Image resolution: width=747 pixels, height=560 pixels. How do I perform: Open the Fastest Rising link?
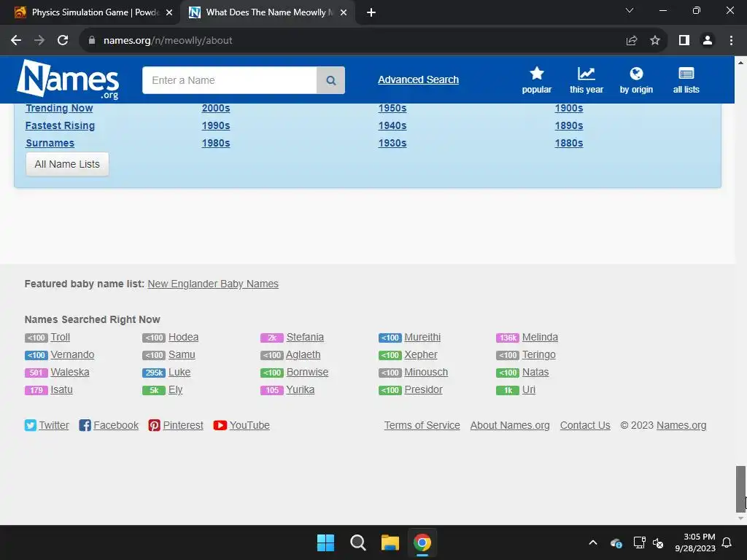[x=60, y=125]
